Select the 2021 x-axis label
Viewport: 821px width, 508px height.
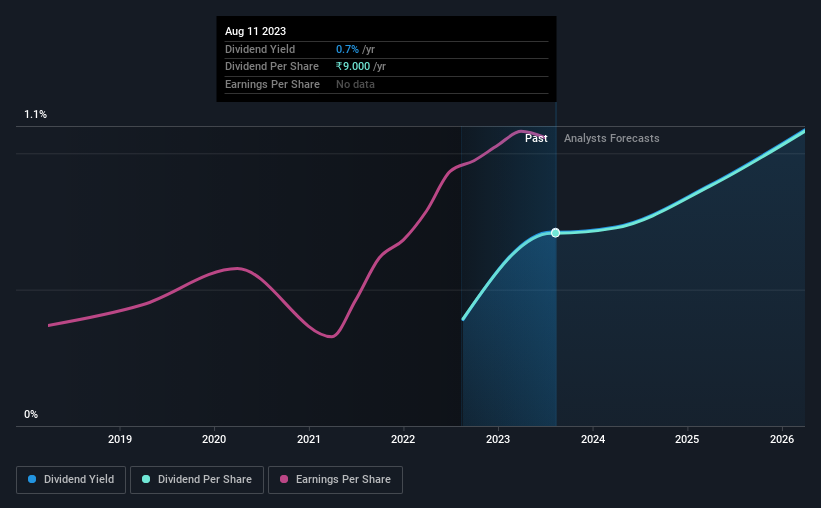[309, 439]
